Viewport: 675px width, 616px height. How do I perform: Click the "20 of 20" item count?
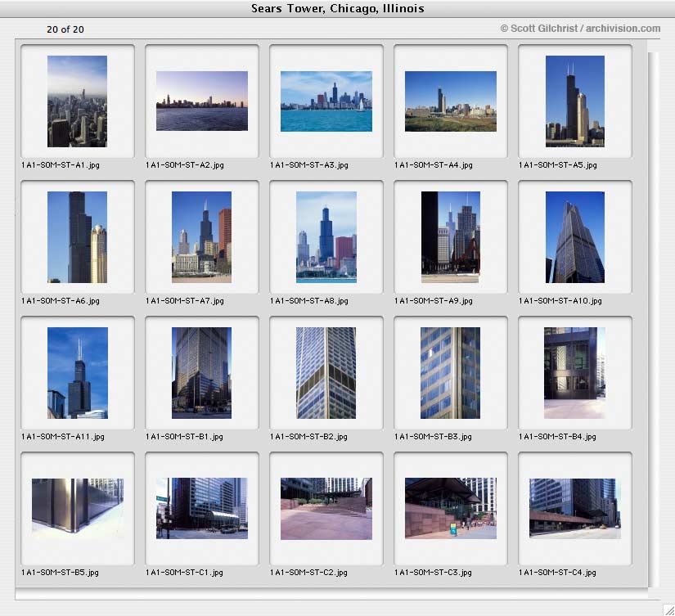65,29
